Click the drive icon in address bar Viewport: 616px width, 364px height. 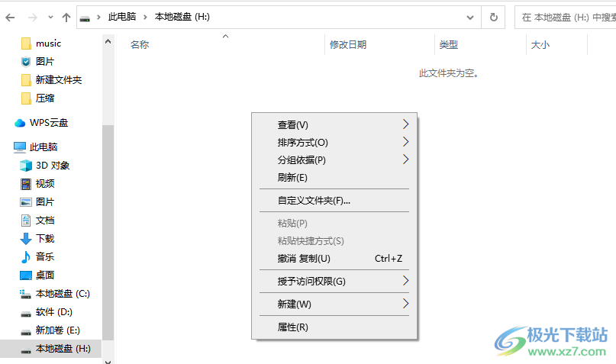click(x=85, y=18)
